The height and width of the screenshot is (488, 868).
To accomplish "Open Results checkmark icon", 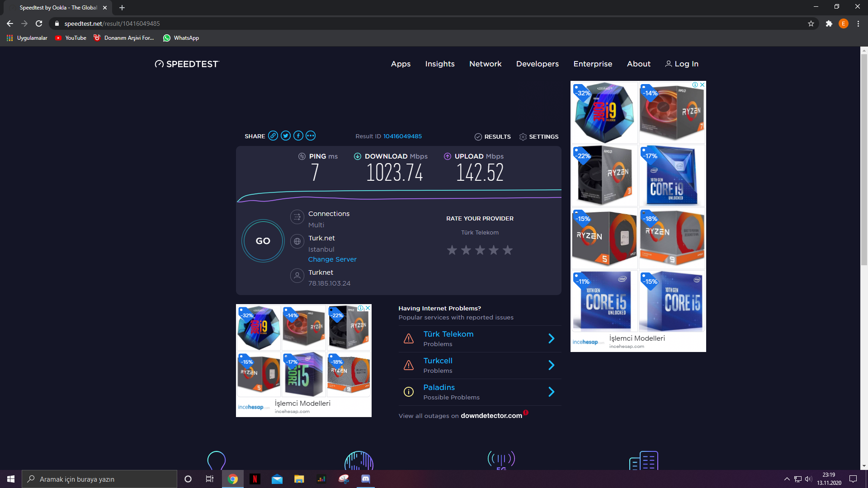I will pos(478,137).
